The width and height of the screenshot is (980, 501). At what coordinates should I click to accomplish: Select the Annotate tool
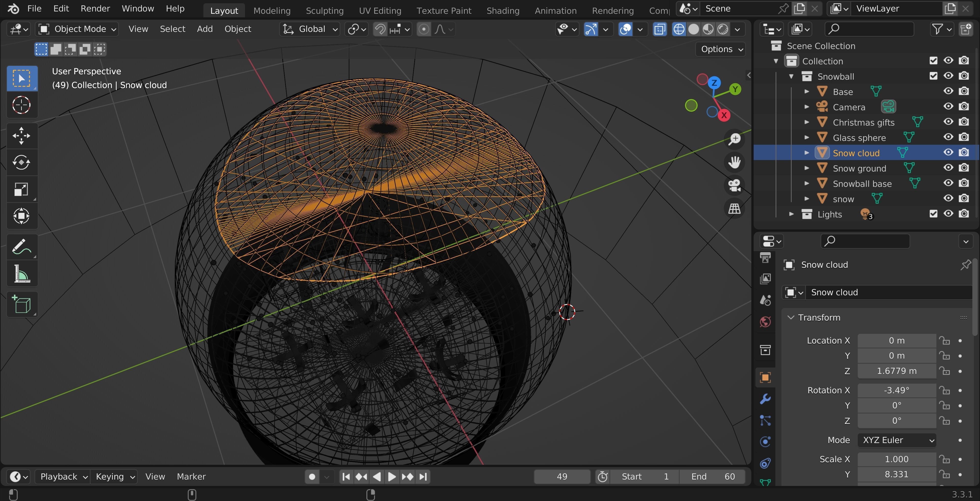point(22,247)
